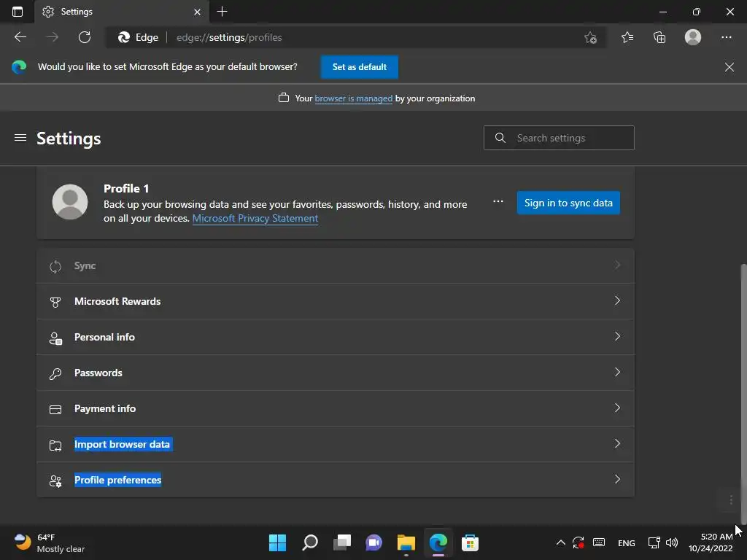
Task: Open Payment info settings
Action: click(x=336, y=408)
